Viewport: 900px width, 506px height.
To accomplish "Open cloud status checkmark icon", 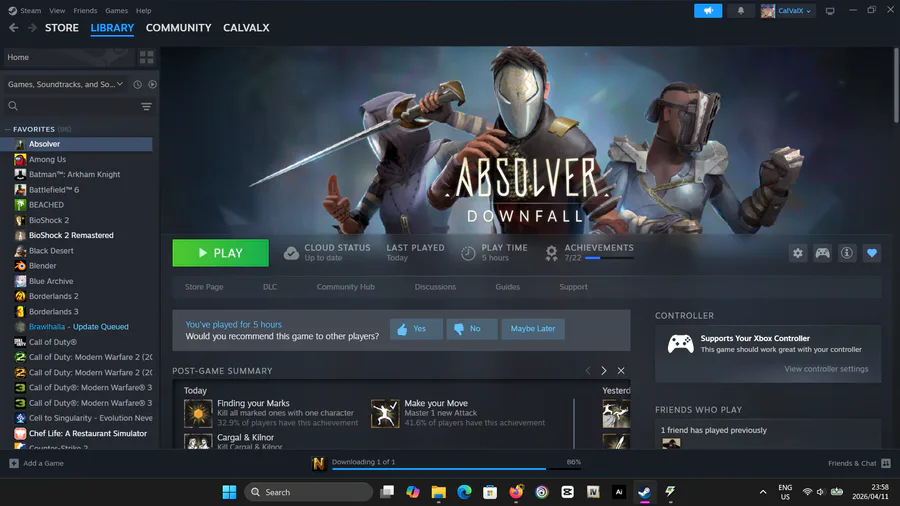I will [291, 253].
